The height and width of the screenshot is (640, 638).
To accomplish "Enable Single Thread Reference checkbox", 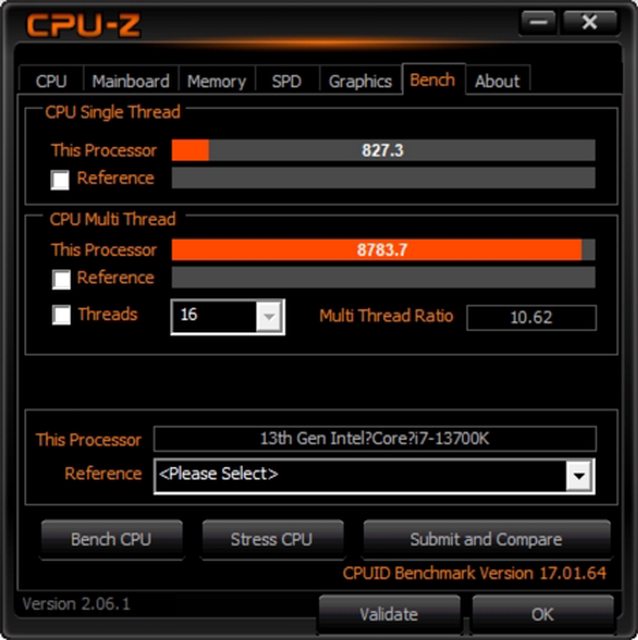I will 60,180.
